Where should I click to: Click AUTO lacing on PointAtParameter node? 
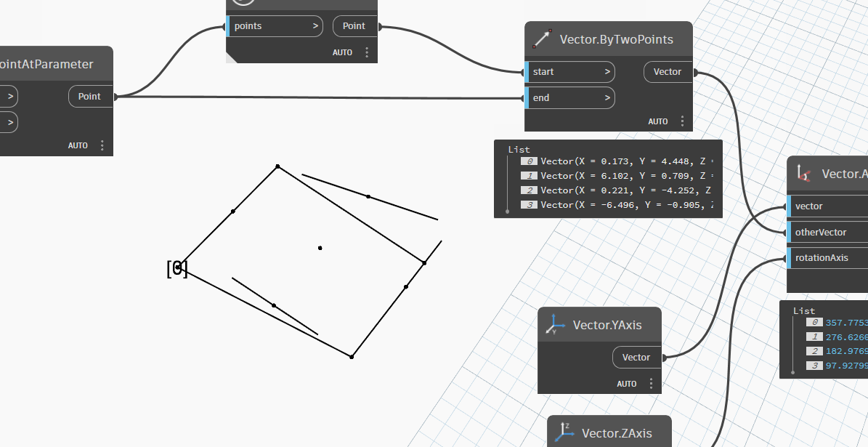(78, 145)
